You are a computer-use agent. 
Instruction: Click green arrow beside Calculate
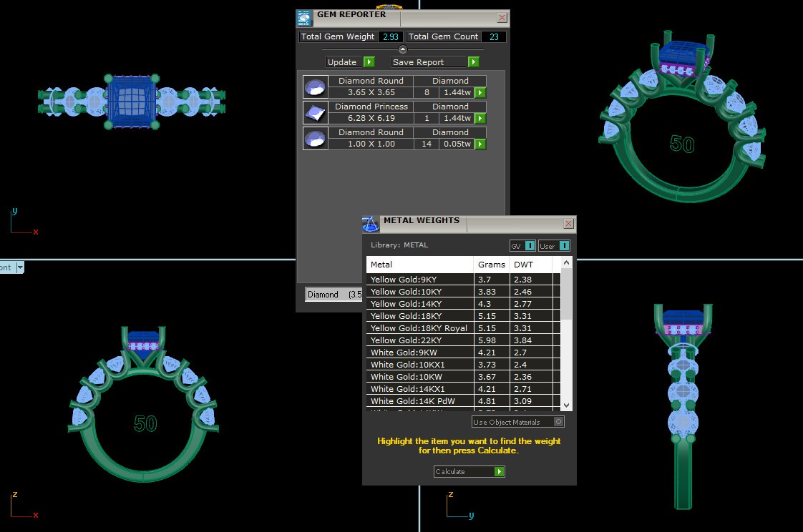click(x=500, y=472)
